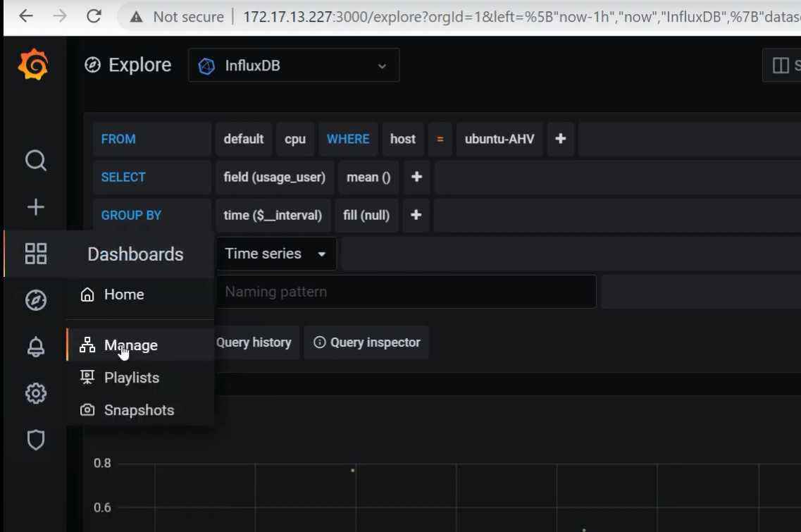The width and height of the screenshot is (801, 532).
Task: Click the Split pane icon button
Action: click(x=781, y=65)
